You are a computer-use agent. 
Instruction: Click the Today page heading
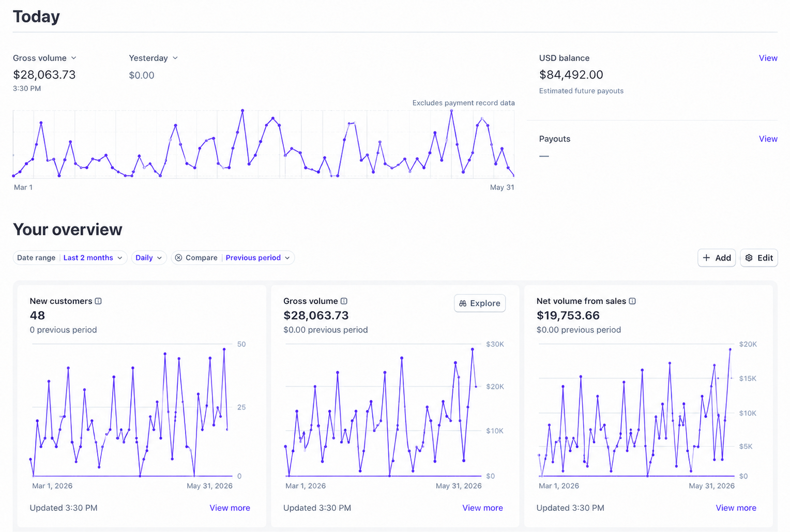click(36, 17)
